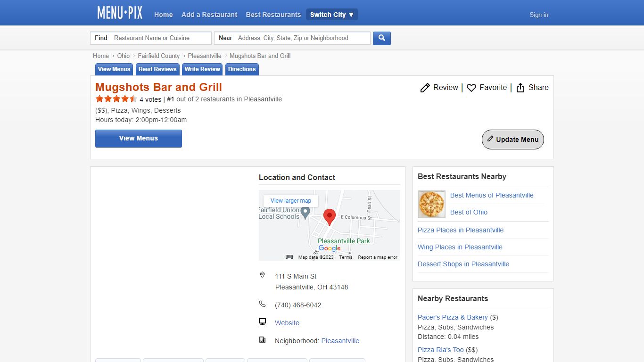
Task: Click the Google logo on map
Action: (x=330, y=248)
